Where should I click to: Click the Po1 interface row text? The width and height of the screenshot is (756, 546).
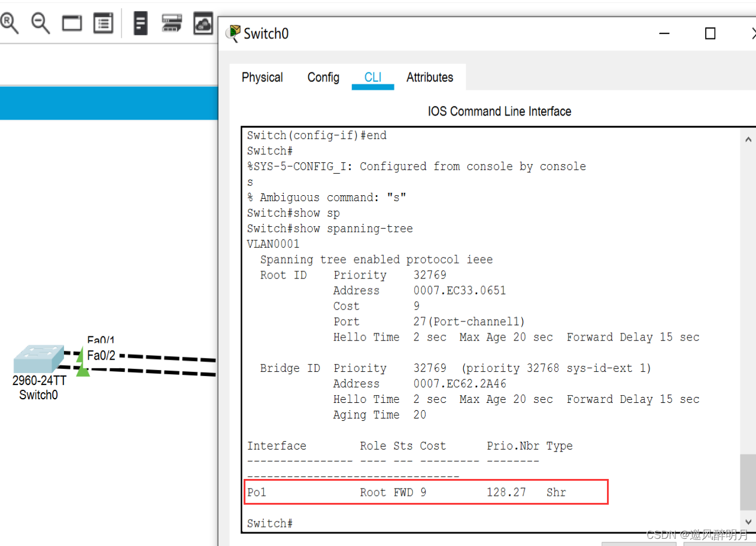[406, 493]
